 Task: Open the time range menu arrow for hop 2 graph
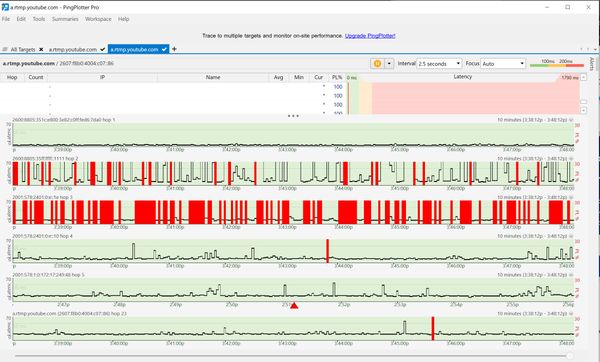[571, 158]
